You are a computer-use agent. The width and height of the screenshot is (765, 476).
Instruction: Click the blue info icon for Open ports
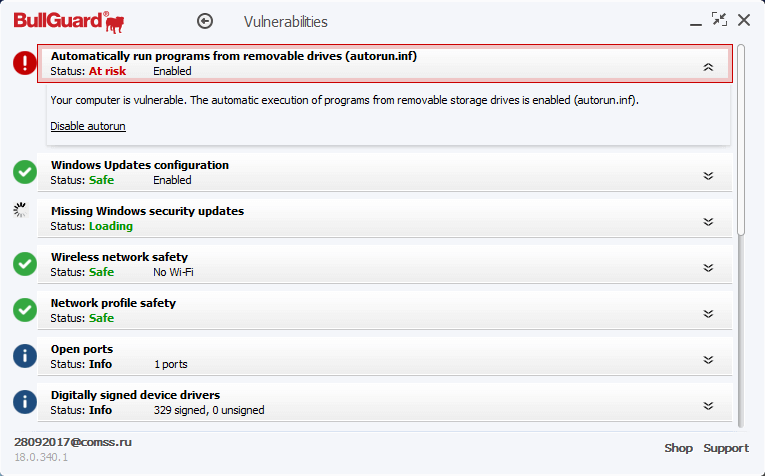pyautogui.click(x=25, y=356)
